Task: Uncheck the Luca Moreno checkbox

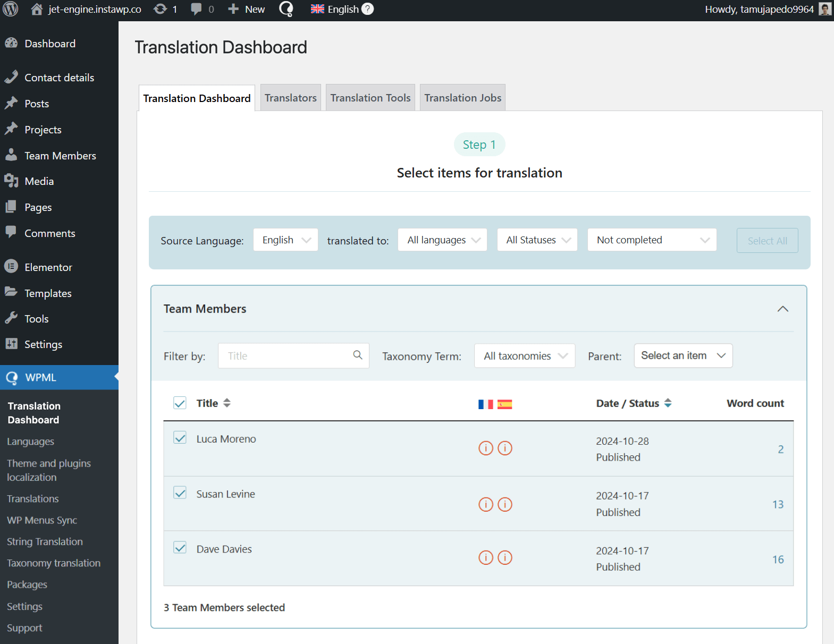Action: coord(180,438)
